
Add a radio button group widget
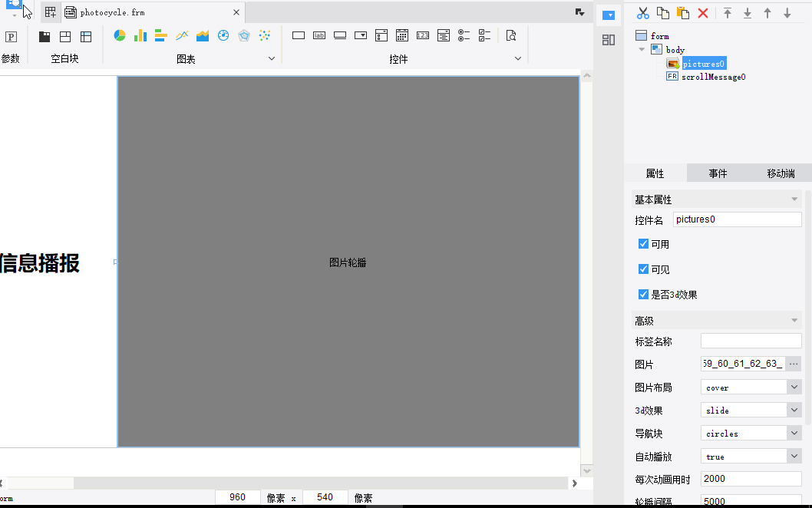tap(464, 35)
